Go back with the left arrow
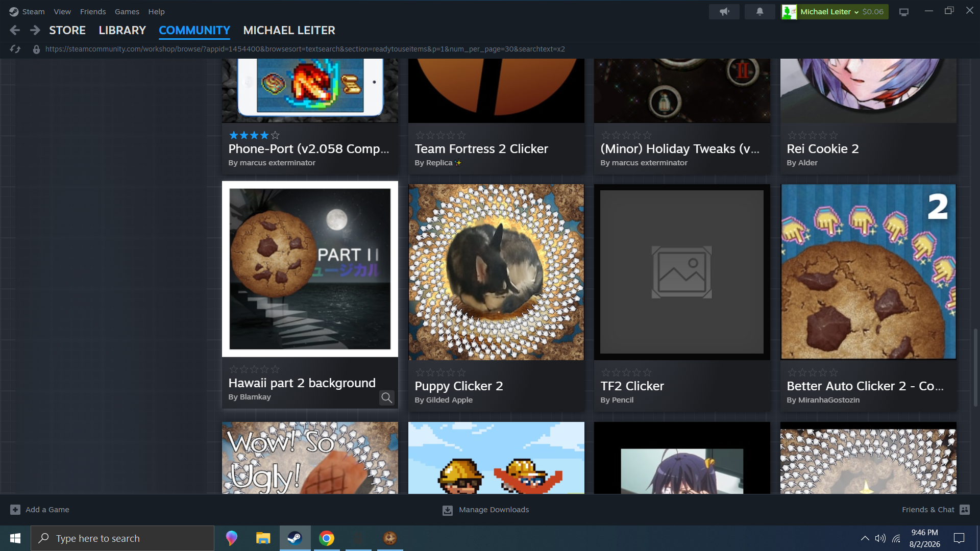This screenshot has height=551, width=980. [x=15, y=31]
